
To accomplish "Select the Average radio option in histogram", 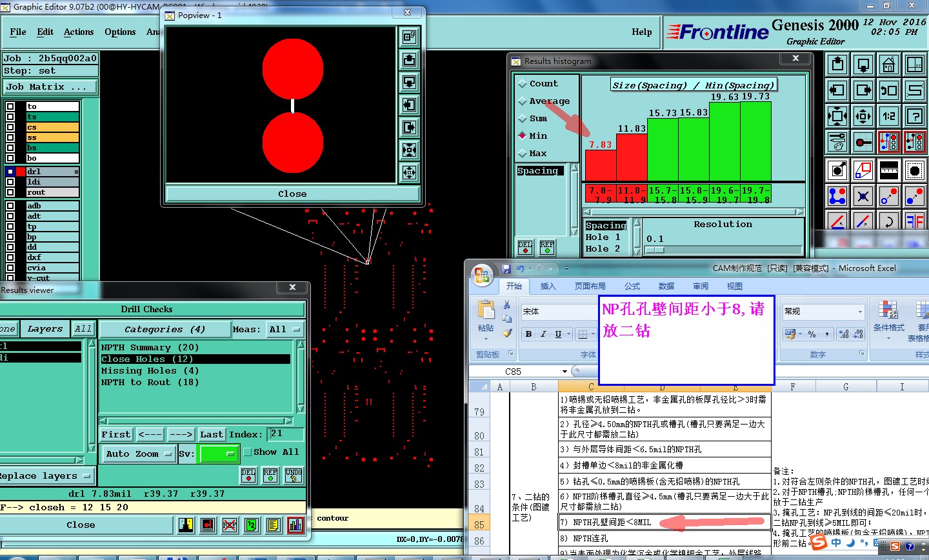I will point(544,101).
